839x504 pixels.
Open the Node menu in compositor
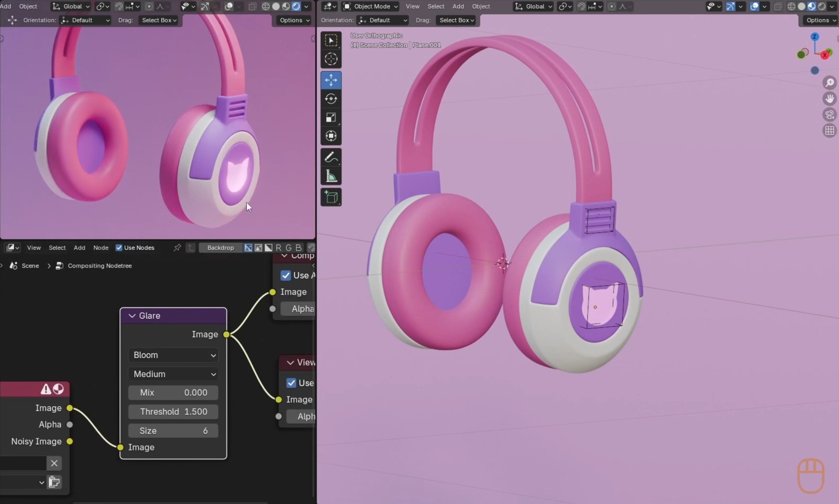pyautogui.click(x=101, y=247)
